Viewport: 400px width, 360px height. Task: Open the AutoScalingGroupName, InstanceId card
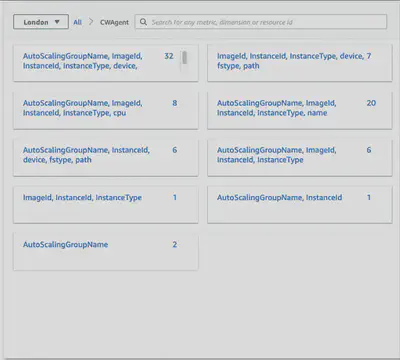300,204
